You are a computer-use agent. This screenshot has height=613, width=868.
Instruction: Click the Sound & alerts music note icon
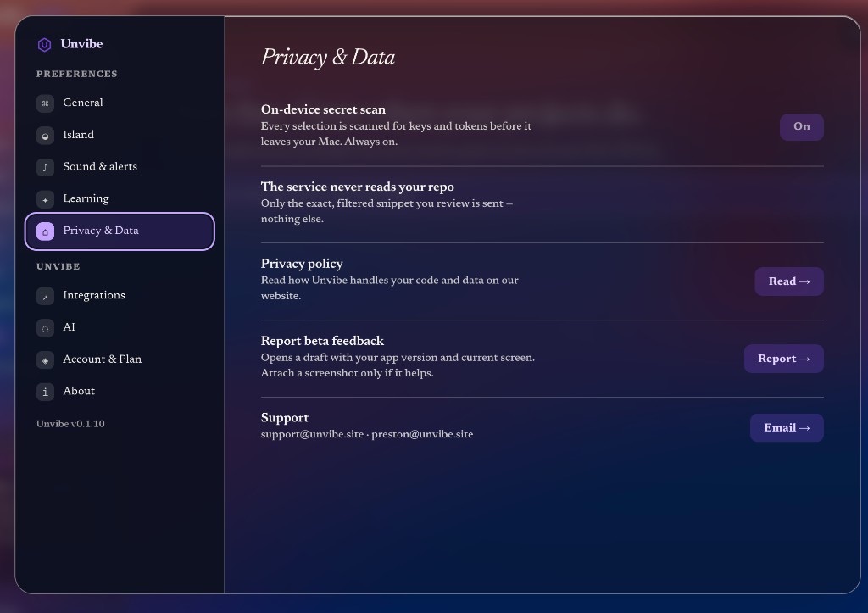click(46, 167)
